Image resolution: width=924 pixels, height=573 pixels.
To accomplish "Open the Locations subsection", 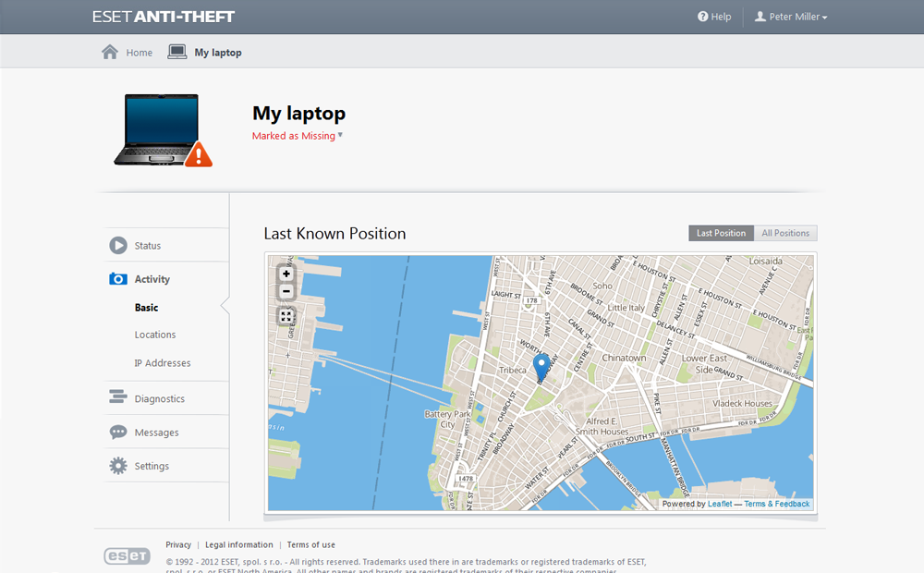I will (155, 335).
